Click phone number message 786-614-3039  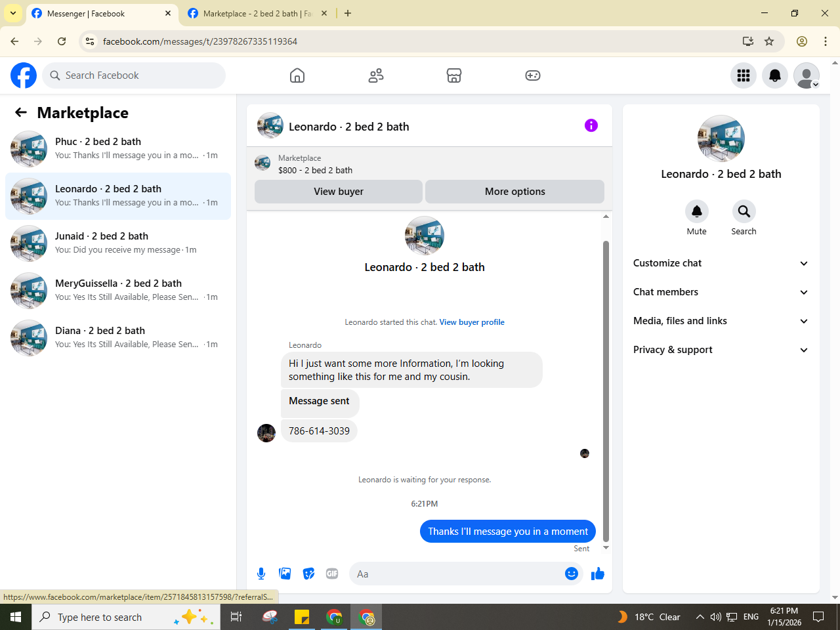(x=319, y=431)
